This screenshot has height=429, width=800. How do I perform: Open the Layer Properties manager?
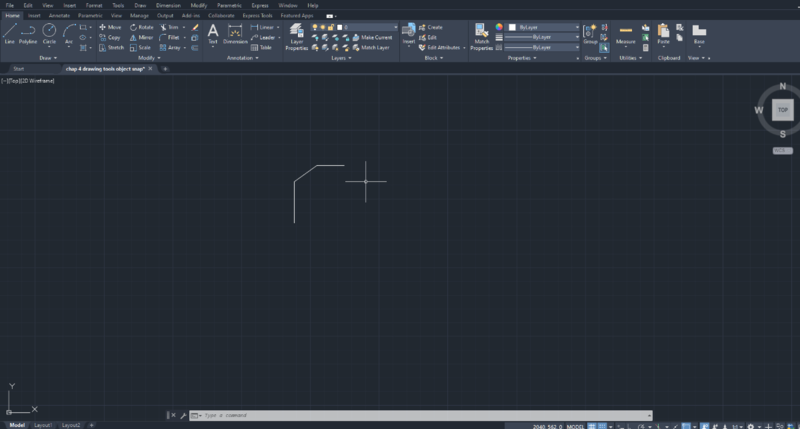click(x=297, y=36)
